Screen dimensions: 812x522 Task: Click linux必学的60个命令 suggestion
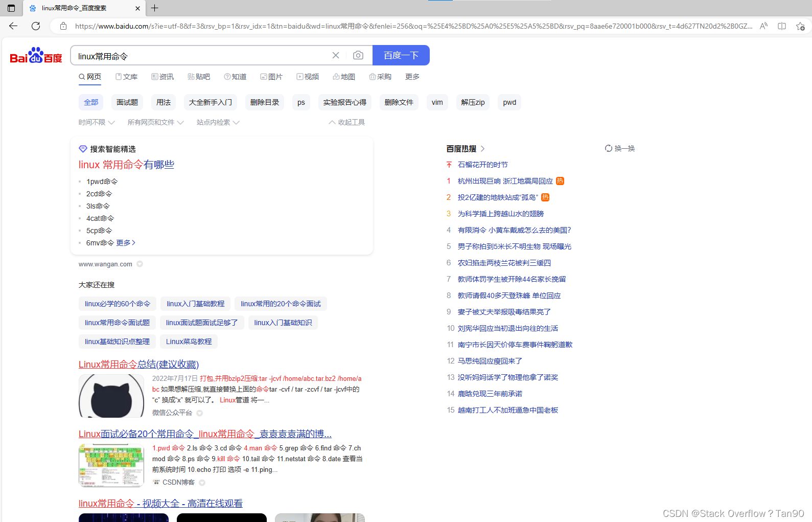[118, 304]
